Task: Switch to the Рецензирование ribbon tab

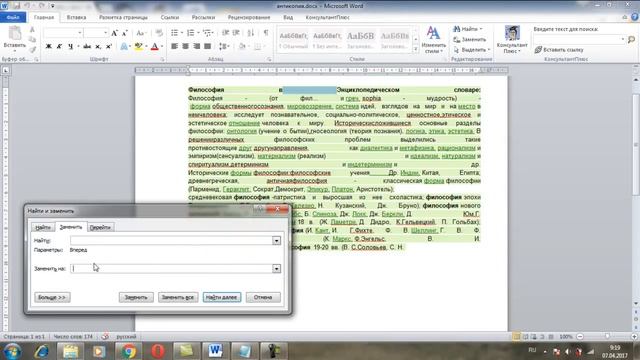Action: 249,18
